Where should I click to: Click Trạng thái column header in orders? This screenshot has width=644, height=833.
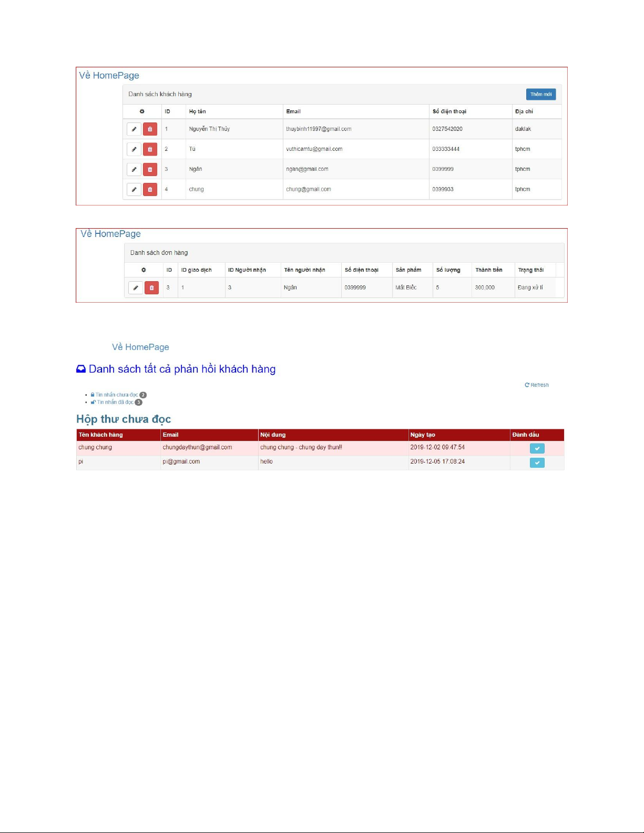(x=530, y=270)
